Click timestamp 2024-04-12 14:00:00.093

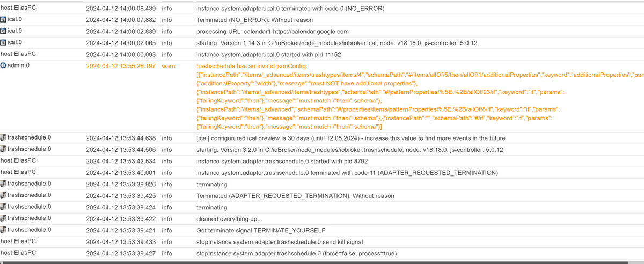121,55
